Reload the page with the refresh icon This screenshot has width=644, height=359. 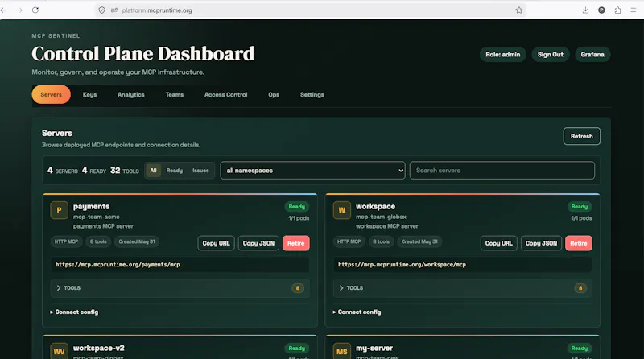35,10
